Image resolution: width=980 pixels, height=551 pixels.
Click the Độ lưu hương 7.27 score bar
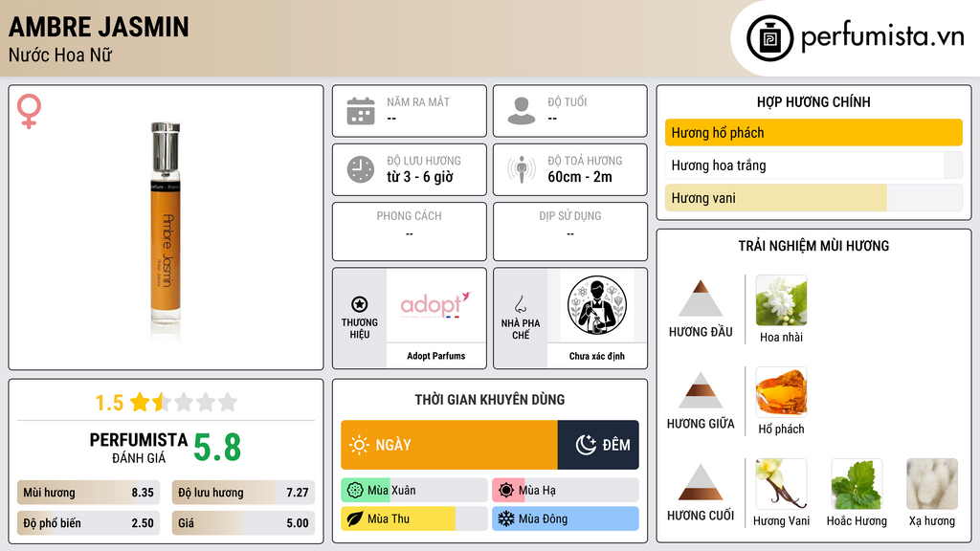pyautogui.click(x=243, y=493)
